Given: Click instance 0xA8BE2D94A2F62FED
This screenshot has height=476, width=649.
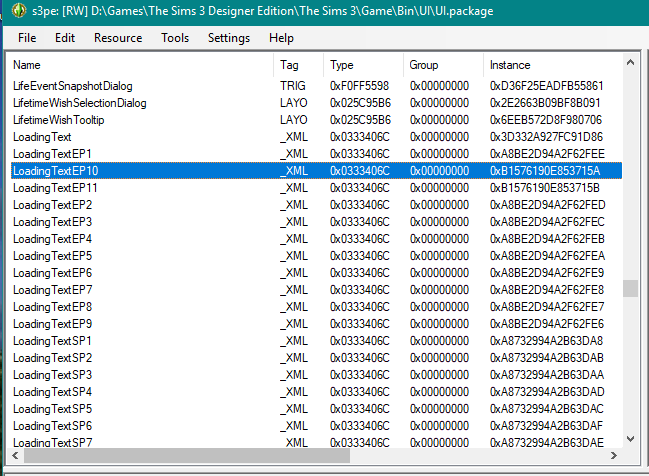Looking at the screenshot, I should (548, 205).
